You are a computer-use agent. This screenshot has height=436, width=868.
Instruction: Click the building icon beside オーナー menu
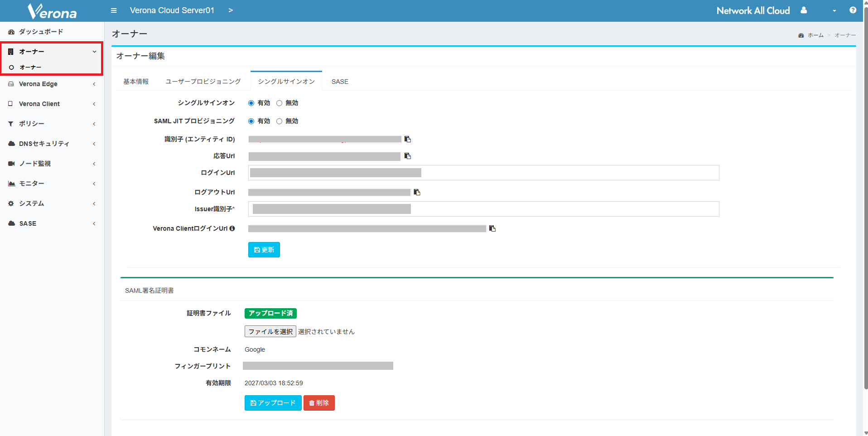[x=11, y=52]
